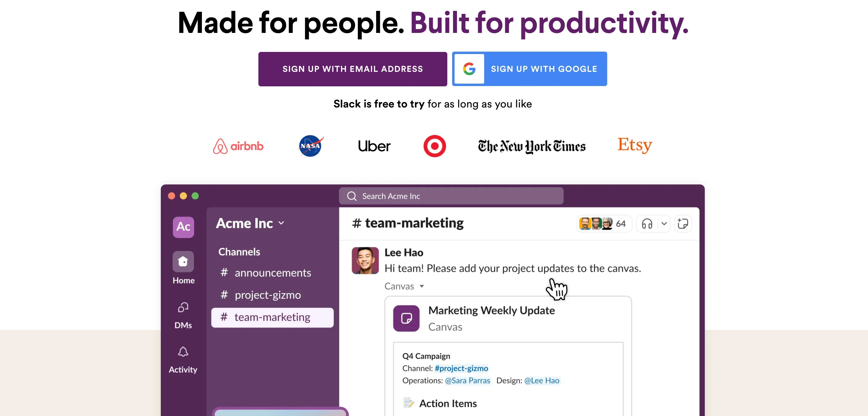Click the @Sara Parras mention in canvas
The image size is (868, 416).
click(x=467, y=380)
